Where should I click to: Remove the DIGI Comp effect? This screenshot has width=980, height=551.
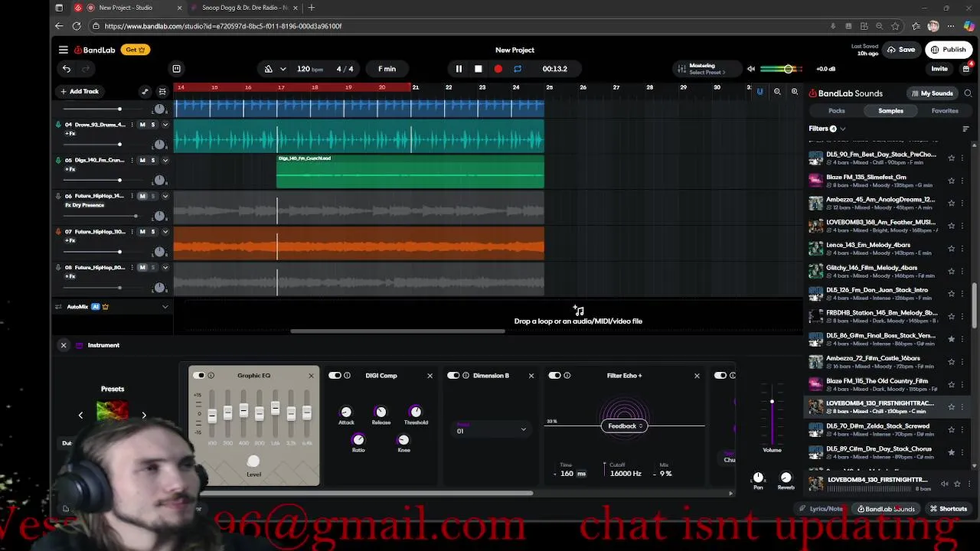[x=430, y=376]
